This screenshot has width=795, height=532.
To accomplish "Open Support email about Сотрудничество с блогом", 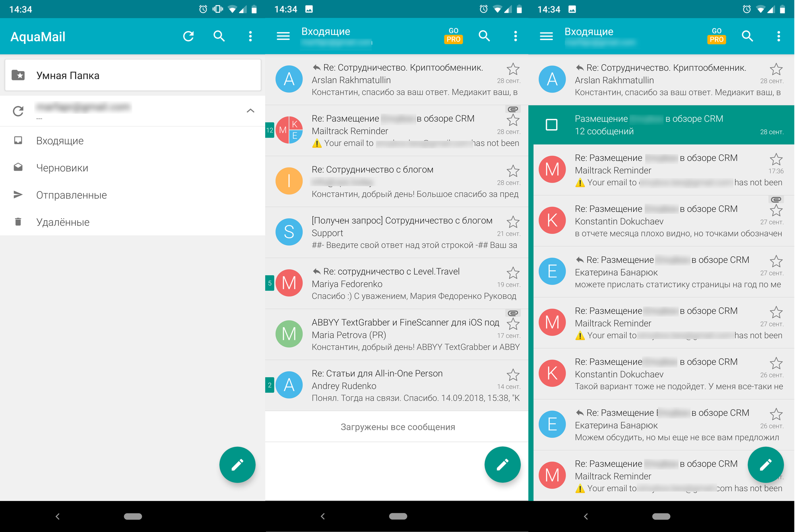I will (401, 233).
